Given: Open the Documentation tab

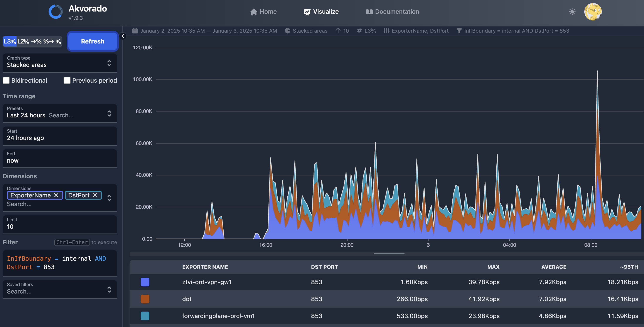Looking at the screenshot, I should click(392, 12).
